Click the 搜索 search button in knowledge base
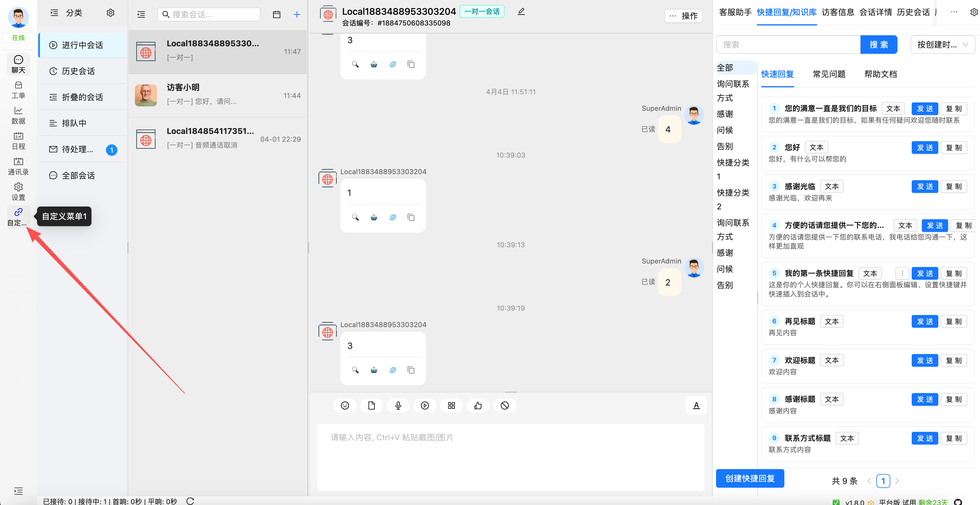The width and height of the screenshot is (980, 505). click(x=879, y=45)
